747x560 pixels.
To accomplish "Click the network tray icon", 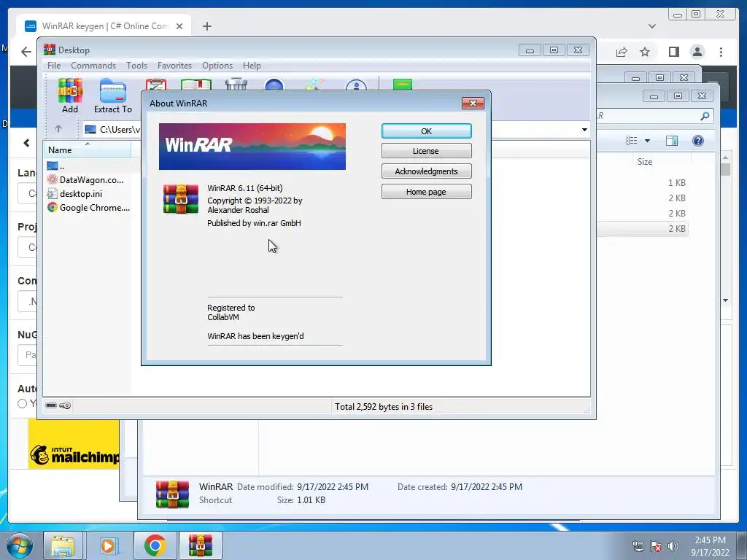I will click(x=638, y=546).
